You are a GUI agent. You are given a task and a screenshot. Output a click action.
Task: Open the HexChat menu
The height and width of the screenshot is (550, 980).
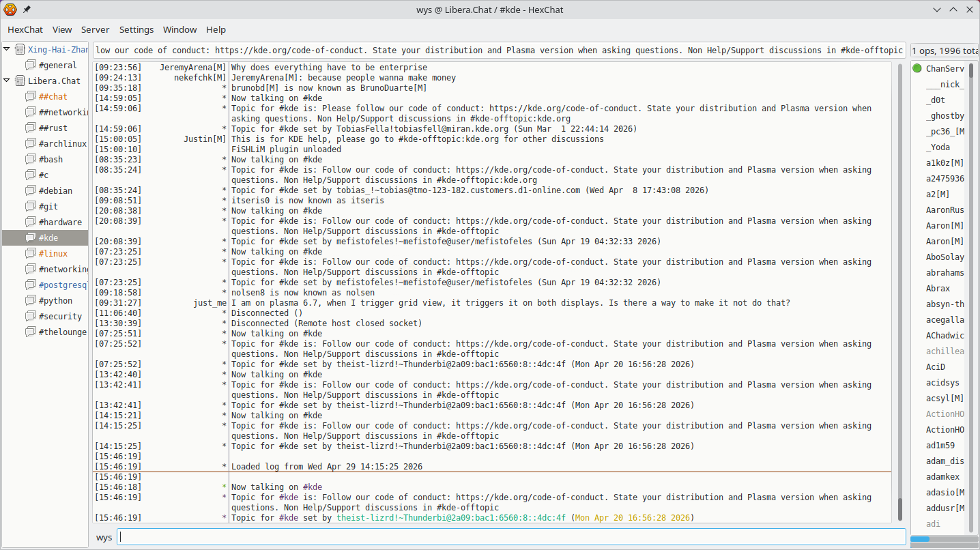tap(25, 30)
